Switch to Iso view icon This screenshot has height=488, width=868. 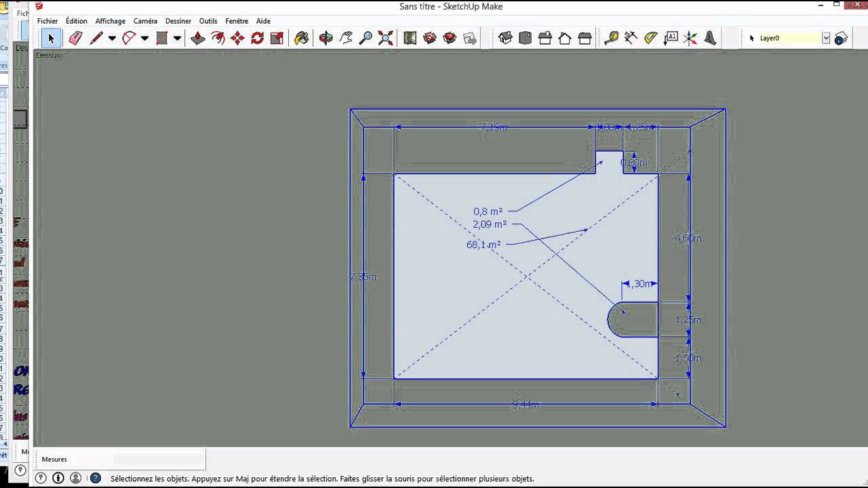click(x=505, y=39)
